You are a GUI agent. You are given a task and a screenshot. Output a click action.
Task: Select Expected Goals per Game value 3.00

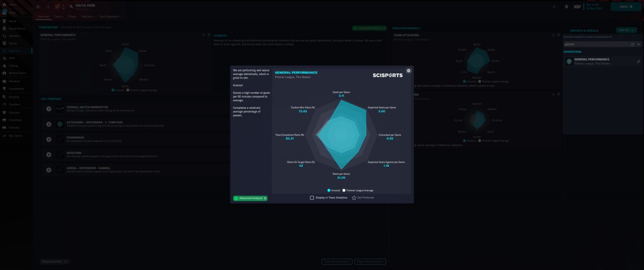click(382, 111)
